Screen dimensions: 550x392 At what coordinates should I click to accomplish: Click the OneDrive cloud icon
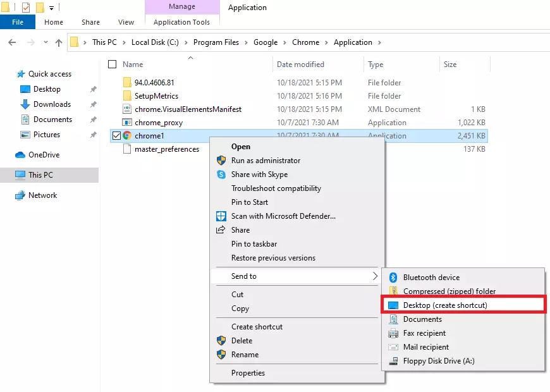pyautogui.click(x=20, y=155)
